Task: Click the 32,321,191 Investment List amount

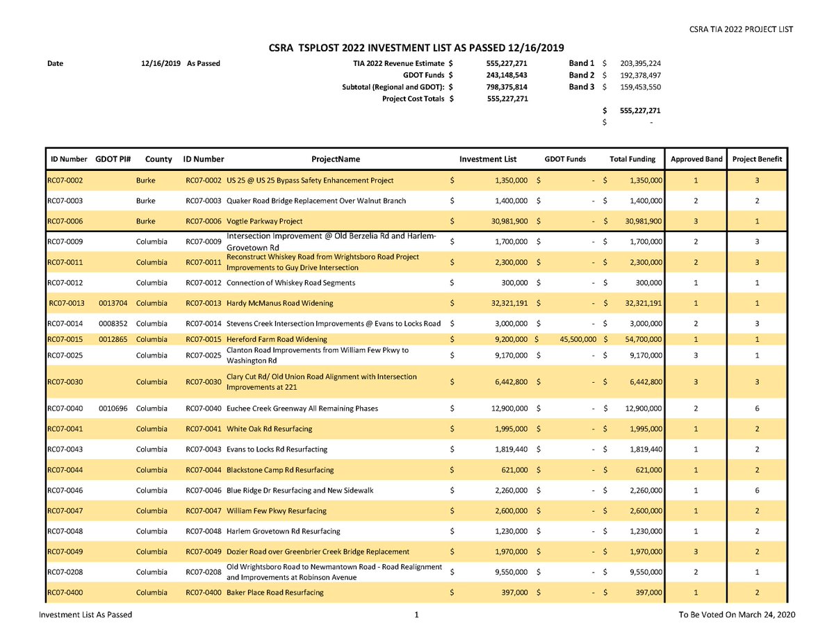Action: coord(508,303)
